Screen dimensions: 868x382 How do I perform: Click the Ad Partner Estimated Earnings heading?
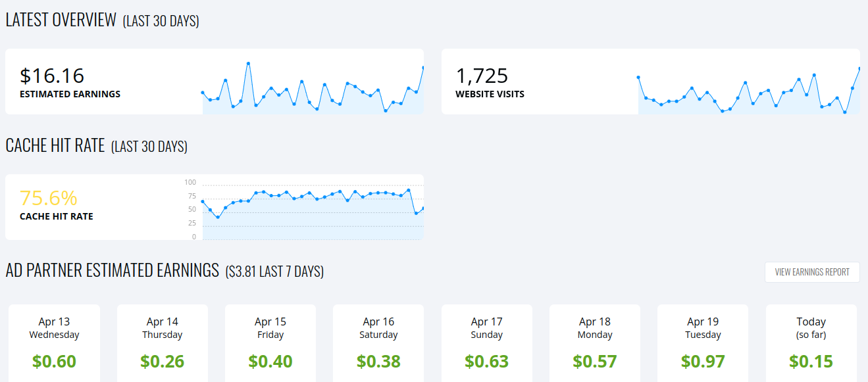112,270
